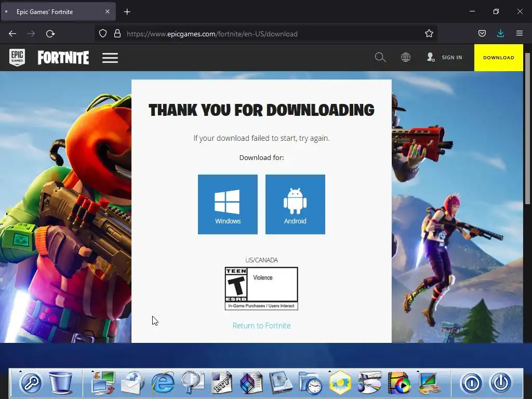This screenshot has height=399, width=532.
Task: Click the key icon in the dock
Action: 31,383
